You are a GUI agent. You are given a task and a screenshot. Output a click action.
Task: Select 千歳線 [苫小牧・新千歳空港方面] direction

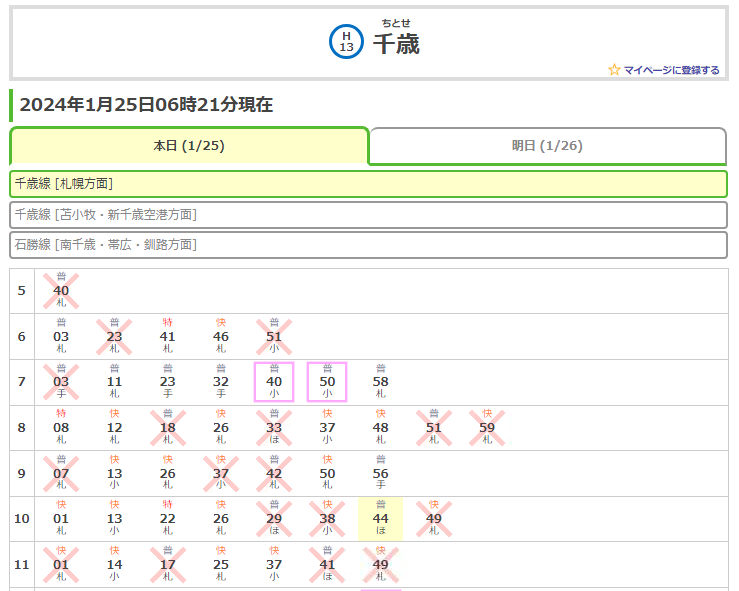(x=368, y=214)
